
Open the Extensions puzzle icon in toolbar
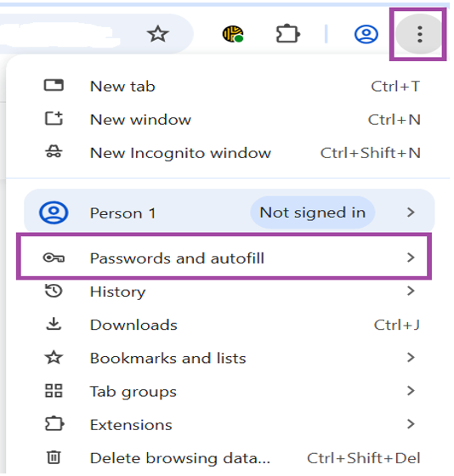pos(288,34)
